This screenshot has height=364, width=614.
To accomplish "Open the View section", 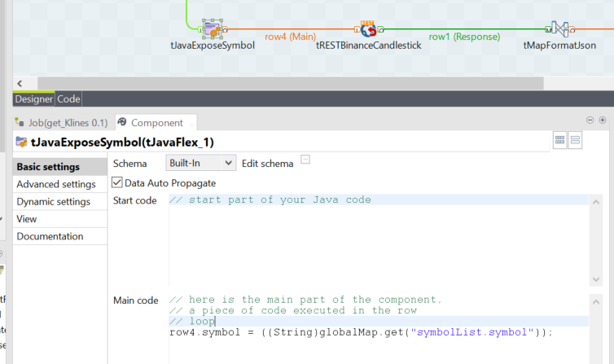I will pos(60,219).
